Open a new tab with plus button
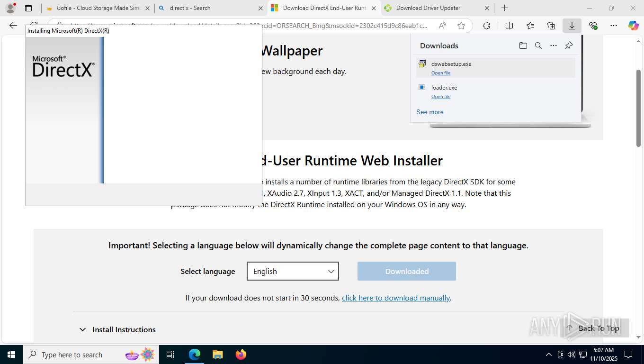 505,8
